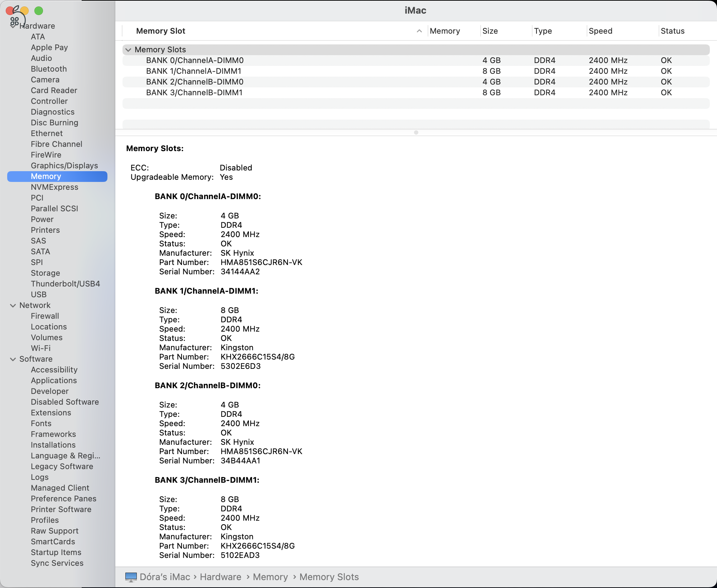
Task: Select Wi-Fi under Network
Action: pyautogui.click(x=40, y=348)
